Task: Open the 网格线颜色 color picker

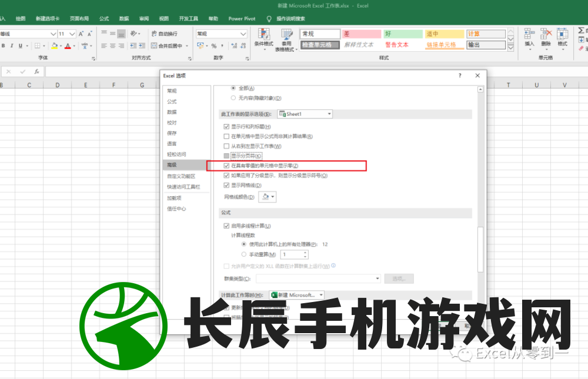Action: [268, 197]
